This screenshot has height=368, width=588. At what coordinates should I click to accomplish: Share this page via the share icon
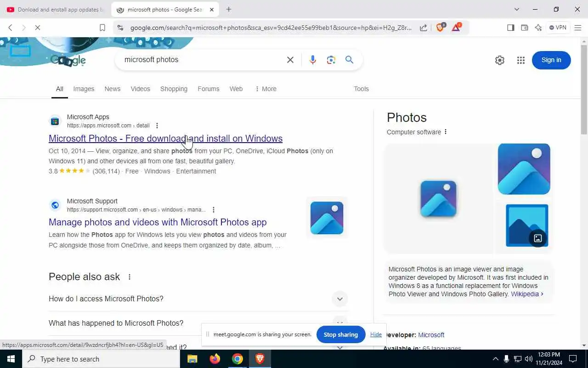[x=423, y=28]
